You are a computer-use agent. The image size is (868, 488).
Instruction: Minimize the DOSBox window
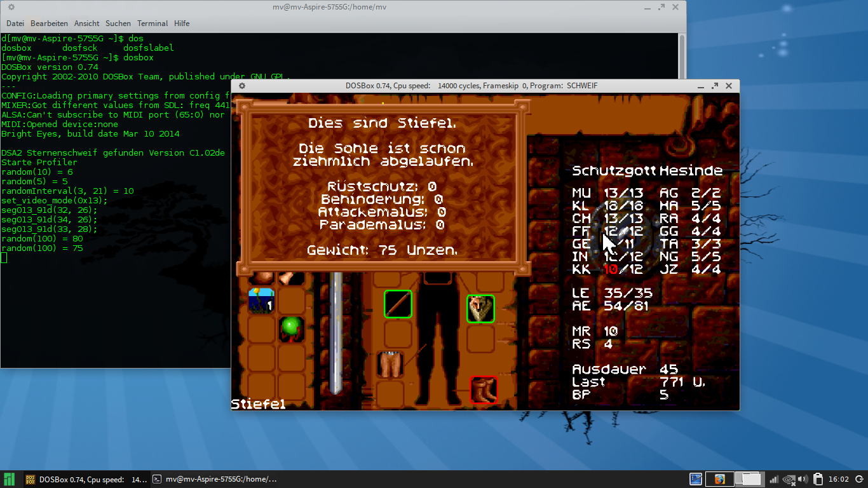coord(700,86)
